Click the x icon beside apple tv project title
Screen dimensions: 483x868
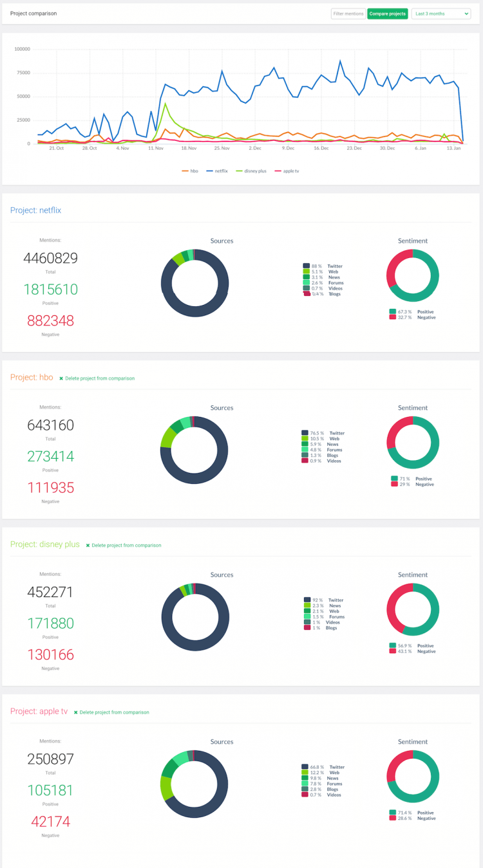(75, 712)
